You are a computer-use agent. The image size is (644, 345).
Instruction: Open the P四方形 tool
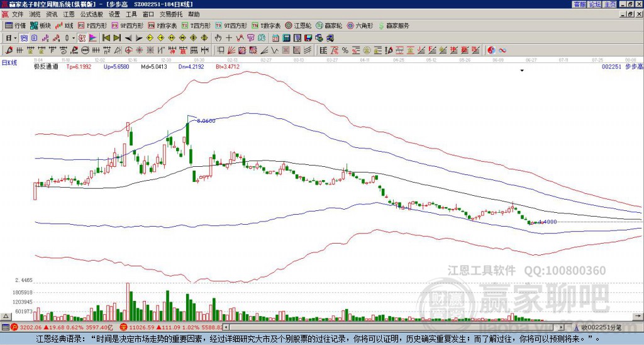[x=92, y=25]
